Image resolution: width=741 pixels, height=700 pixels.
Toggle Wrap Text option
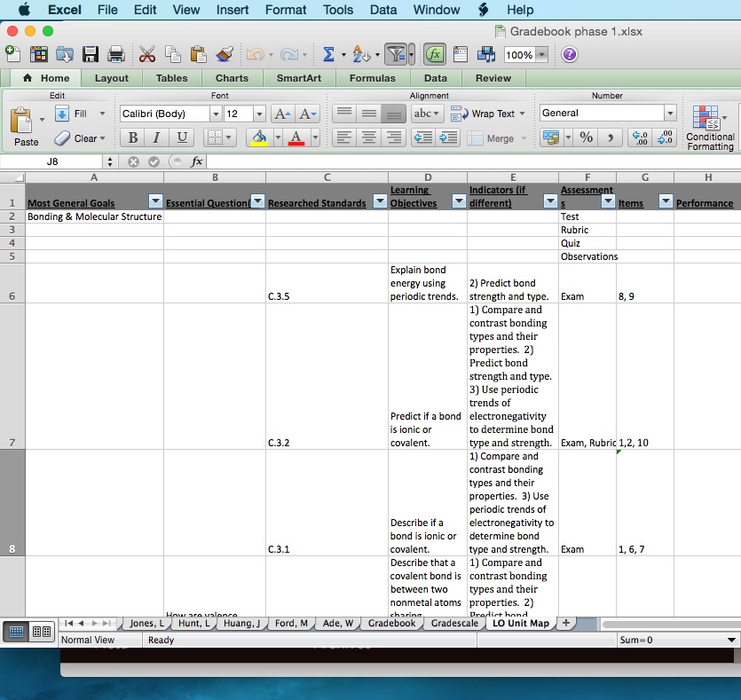[x=486, y=114]
